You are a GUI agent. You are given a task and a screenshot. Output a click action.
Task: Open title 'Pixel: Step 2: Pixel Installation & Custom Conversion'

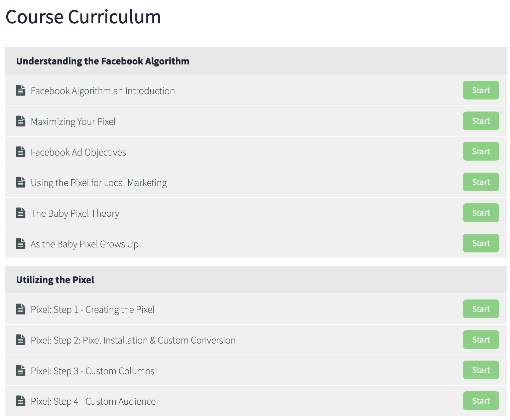(133, 341)
